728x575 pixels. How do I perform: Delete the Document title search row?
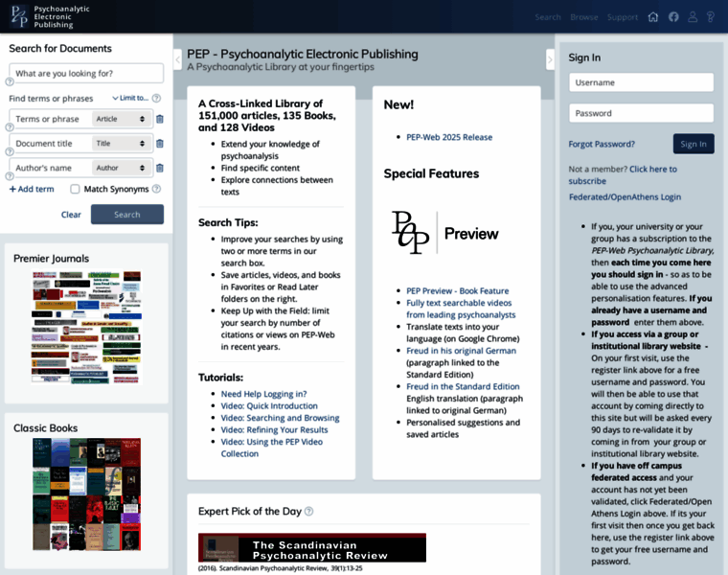pyautogui.click(x=160, y=144)
